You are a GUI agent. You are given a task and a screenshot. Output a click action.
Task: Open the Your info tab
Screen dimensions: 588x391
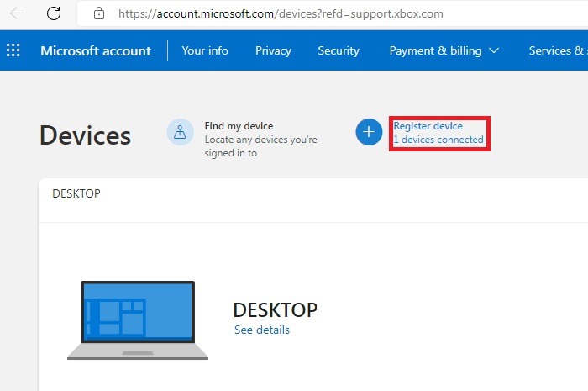coord(205,50)
